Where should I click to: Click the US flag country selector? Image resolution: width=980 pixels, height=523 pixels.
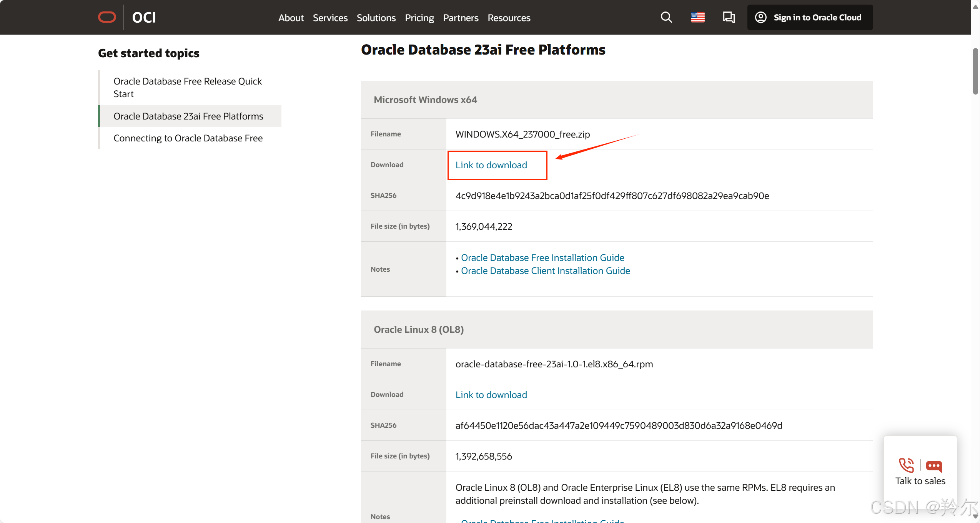(x=697, y=17)
